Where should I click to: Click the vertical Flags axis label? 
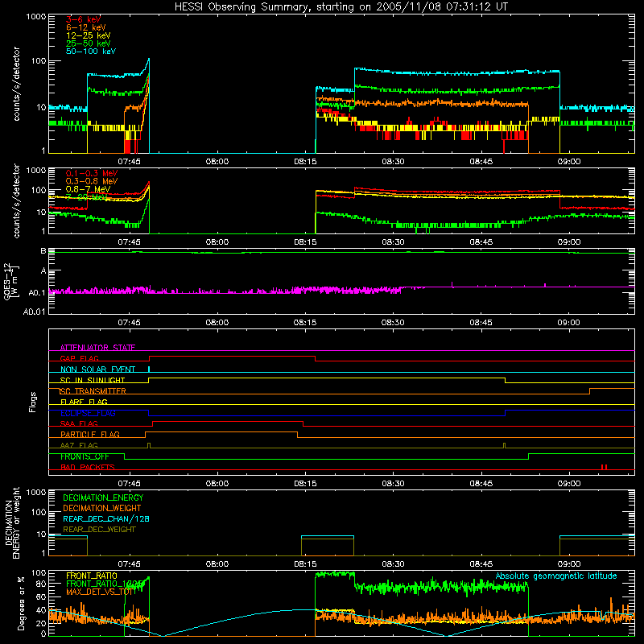pos(33,402)
